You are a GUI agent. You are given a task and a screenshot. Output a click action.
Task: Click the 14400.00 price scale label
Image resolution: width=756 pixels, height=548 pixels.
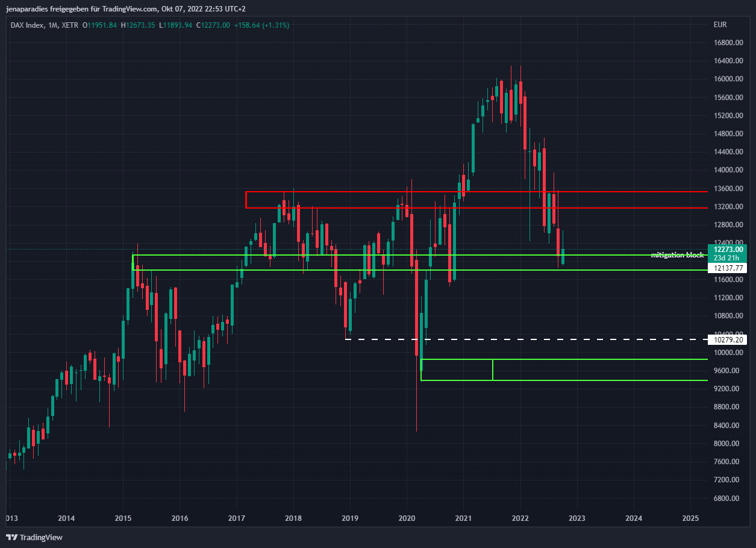pos(727,152)
